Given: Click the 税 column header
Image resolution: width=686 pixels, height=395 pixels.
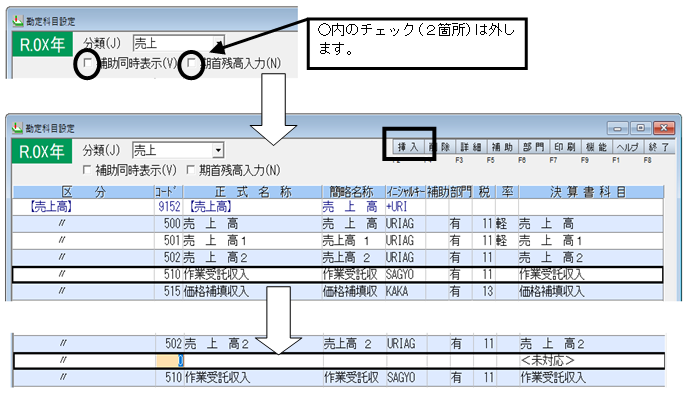Looking at the screenshot, I should (x=483, y=192).
